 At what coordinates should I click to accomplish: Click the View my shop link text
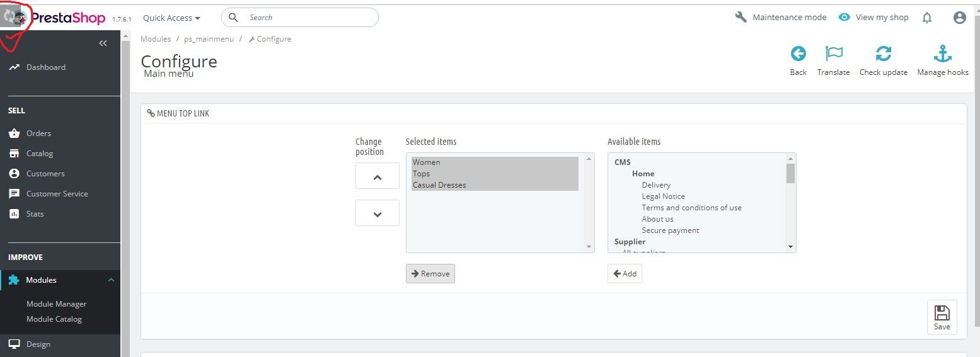point(882,18)
